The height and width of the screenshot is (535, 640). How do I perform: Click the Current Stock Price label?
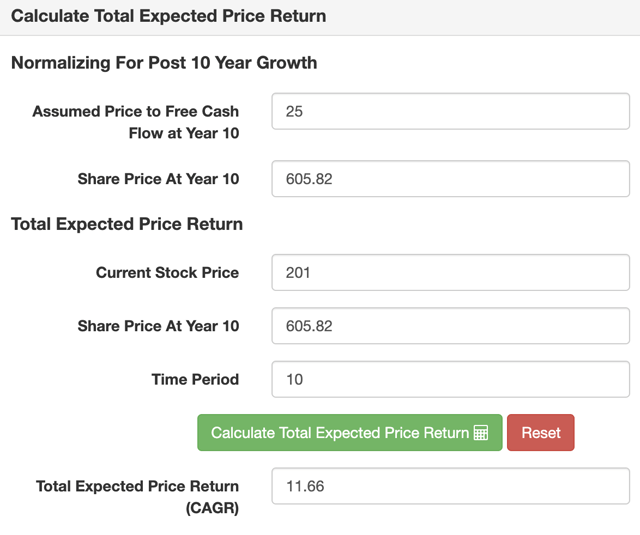[167, 273]
